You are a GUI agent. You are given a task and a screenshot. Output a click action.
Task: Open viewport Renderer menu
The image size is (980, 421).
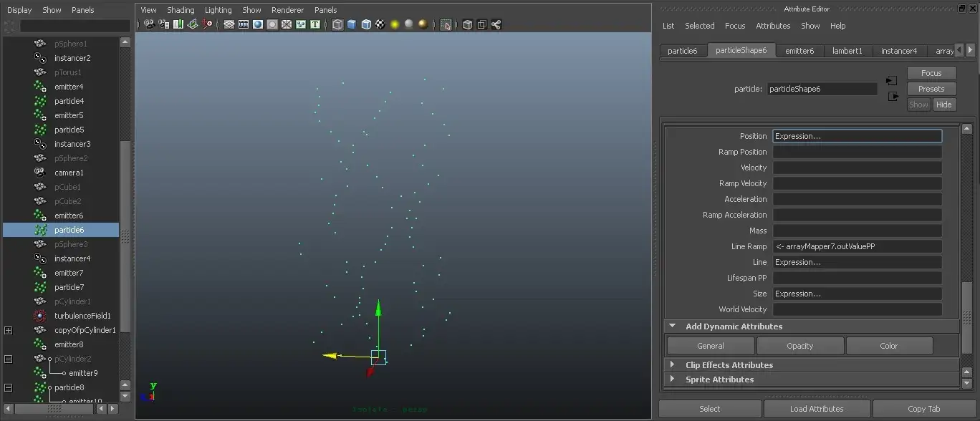pos(287,10)
